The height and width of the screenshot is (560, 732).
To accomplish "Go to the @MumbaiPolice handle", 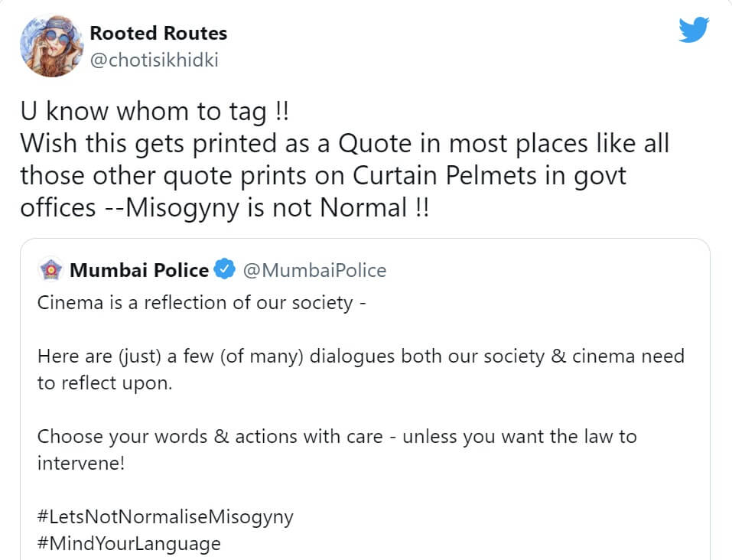I will tap(314, 270).
